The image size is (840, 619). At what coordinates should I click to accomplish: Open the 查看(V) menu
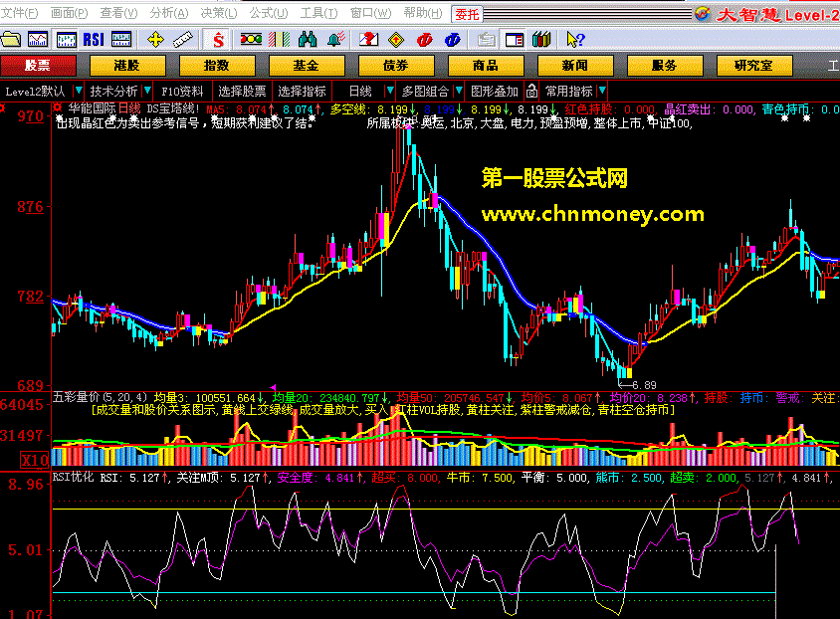(118, 13)
